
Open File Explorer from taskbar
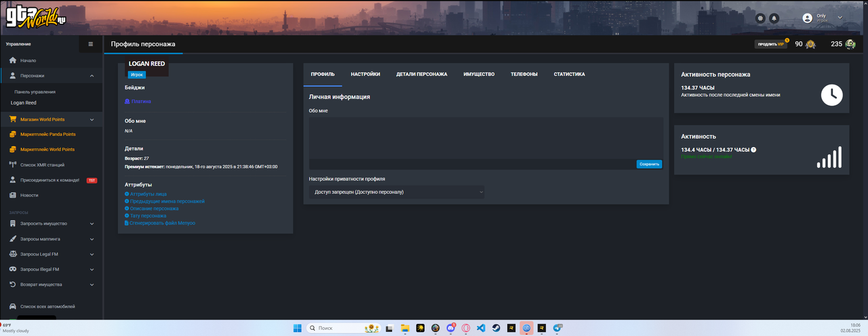tap(405, 328)
